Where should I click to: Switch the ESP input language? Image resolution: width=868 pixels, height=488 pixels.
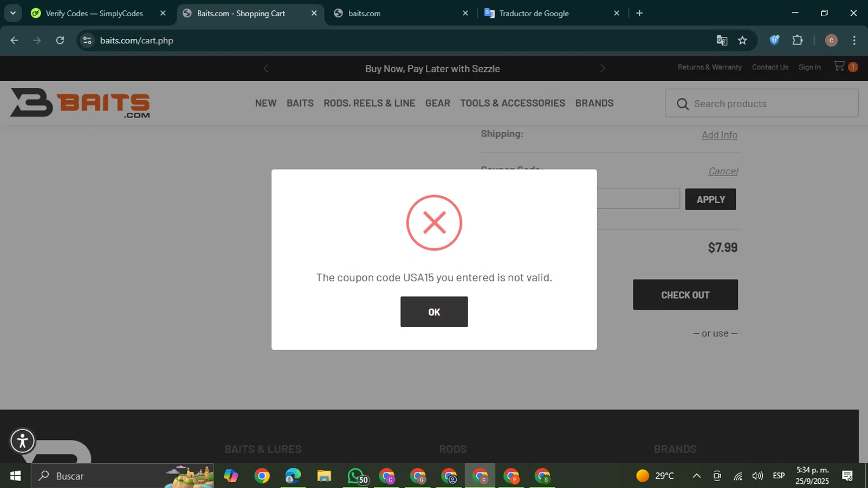pyautogui.click(x=779, y=476)
